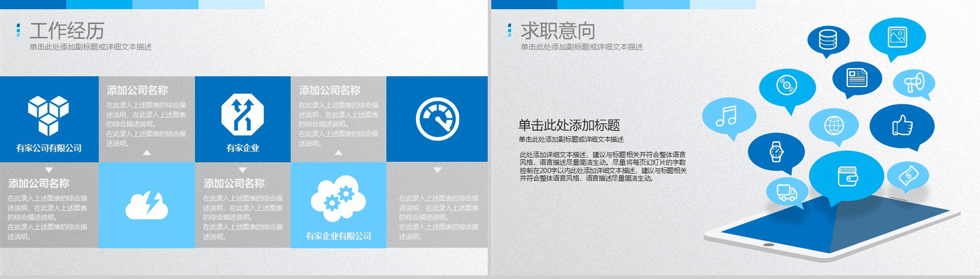Click the cloud with gears icon
The image size is (980, 279).
pos(338,199)
